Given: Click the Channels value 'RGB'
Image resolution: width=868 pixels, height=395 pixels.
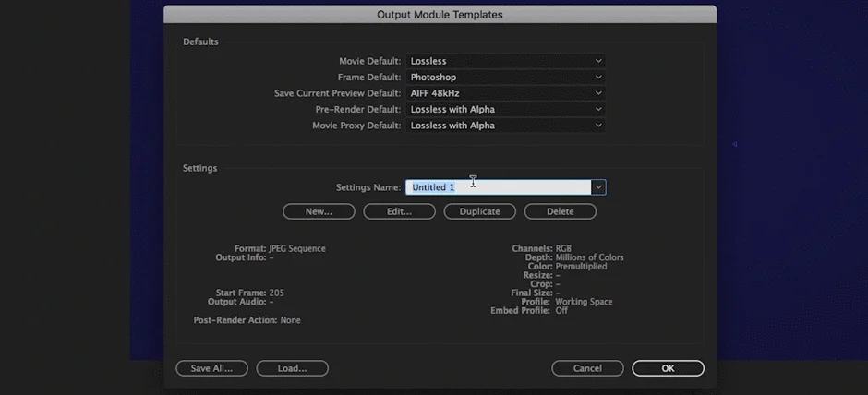Looking at the screenshot, I should point(563,248).
